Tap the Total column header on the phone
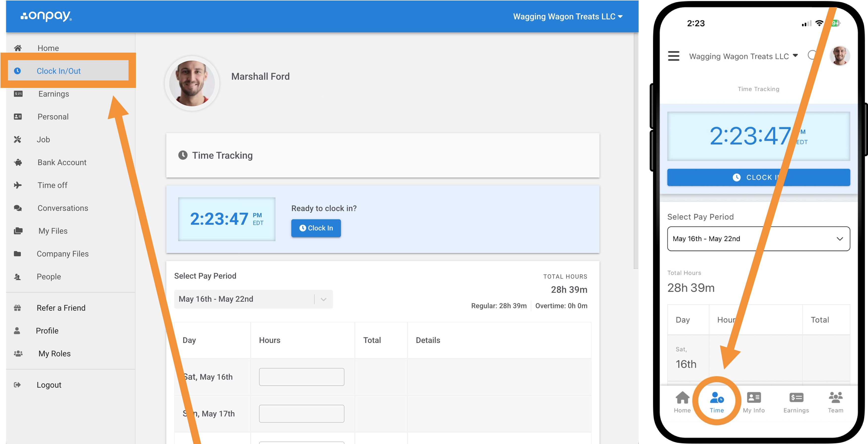This screenshot has height=444, width=868. 820,320
